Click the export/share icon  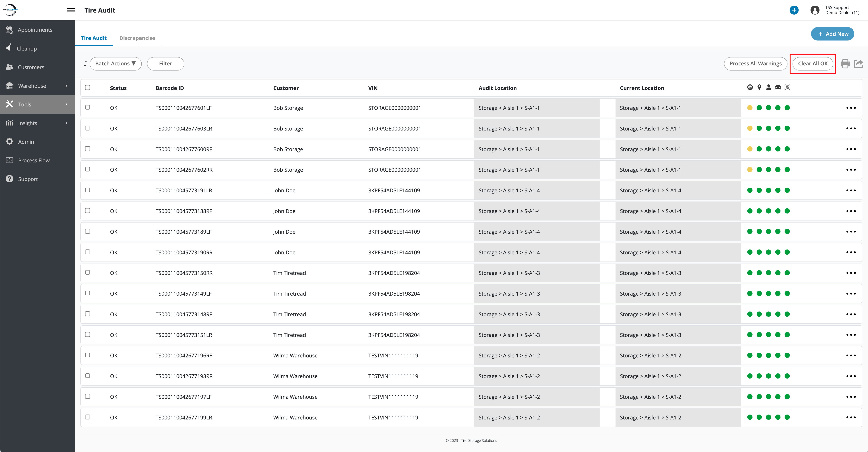858,64
